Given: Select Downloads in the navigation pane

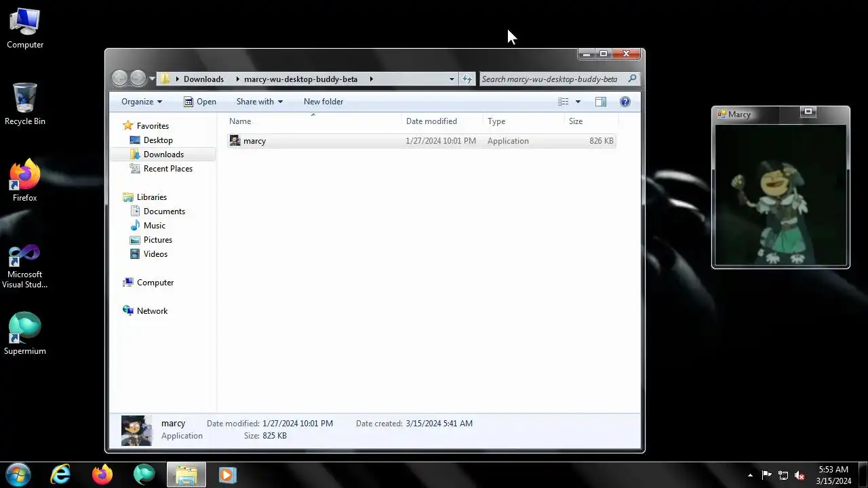Looking at the screenshot, I should coord(163,155).
